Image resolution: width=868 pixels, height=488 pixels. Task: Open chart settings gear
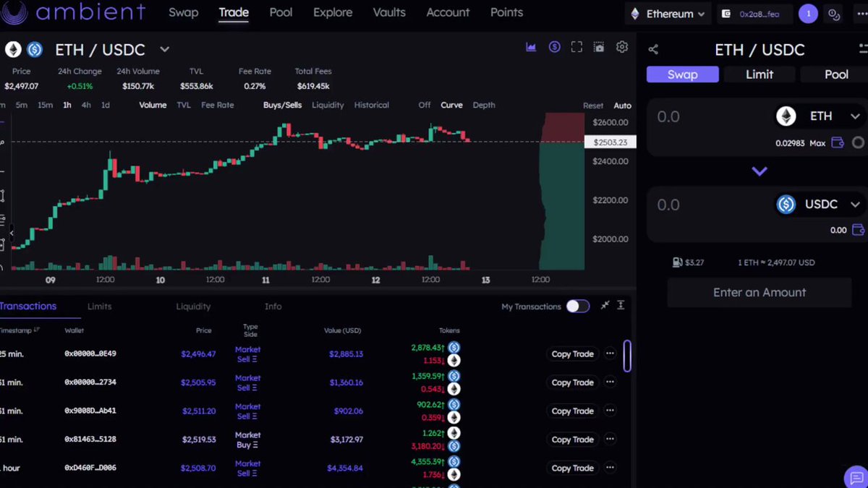[x=622, y=47]
